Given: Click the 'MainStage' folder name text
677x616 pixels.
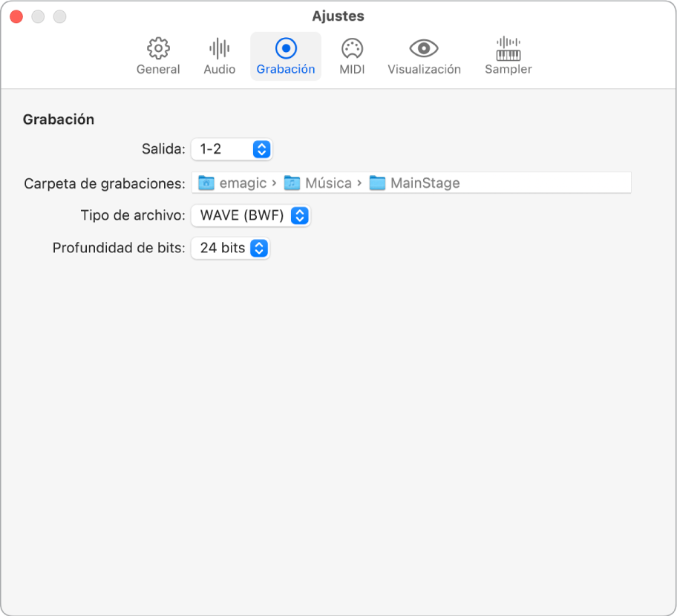Looking at the screenshot, I should click(x=425, y=183).
